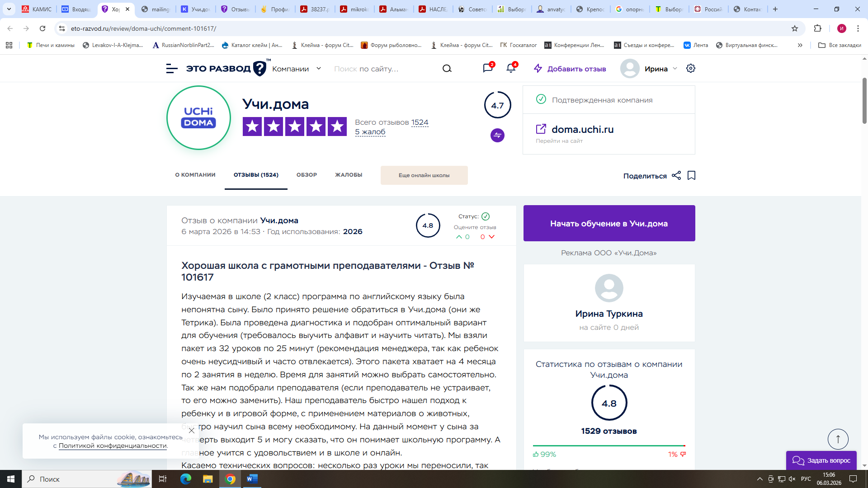Open the hamburger menu next to site logo

point(171,69)
